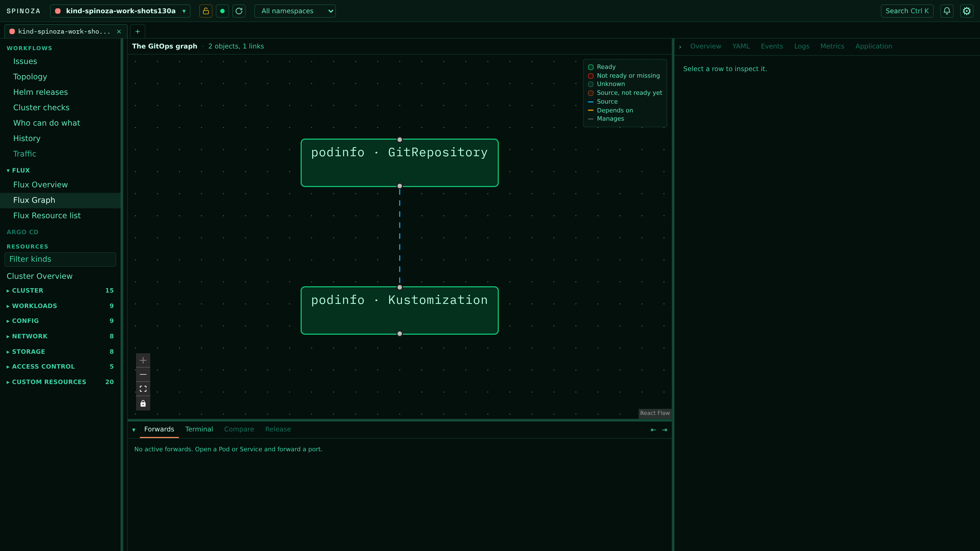
Task: Select the Forwards bottom tab
Action: pos(159,429)
